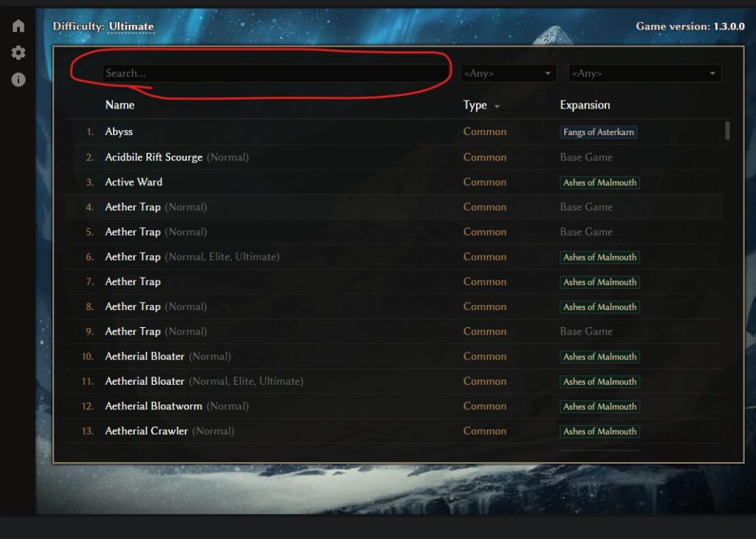Open the info circle icon
This screenshot has width=756, height=539.
(18, 80)
